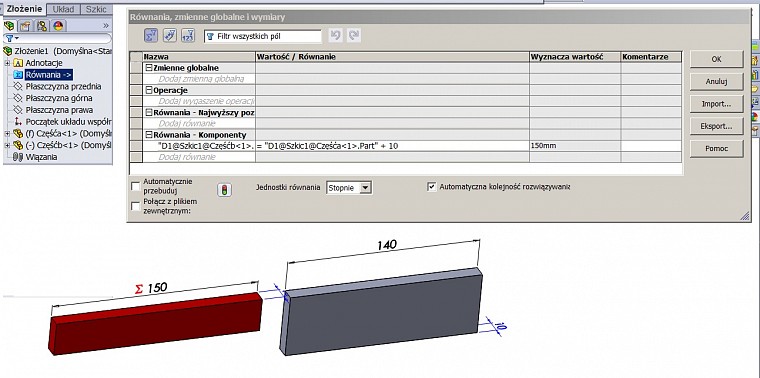Switch to the Sketch equation view icon
Screen dimensions: 760x378
click(170, 35)
